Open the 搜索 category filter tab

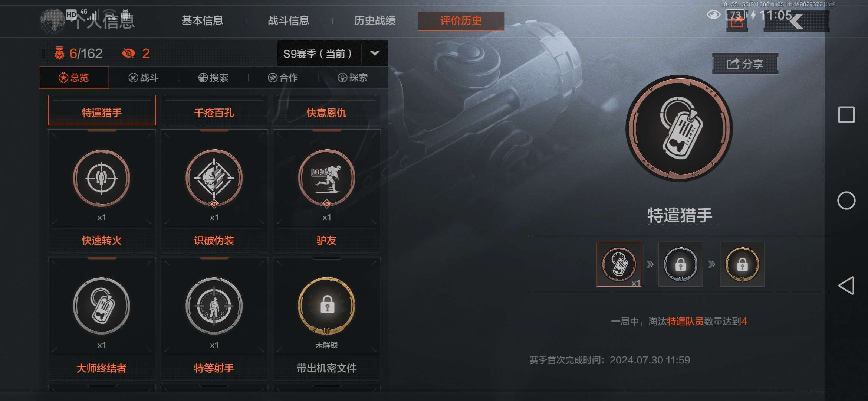tap(213, 78)
